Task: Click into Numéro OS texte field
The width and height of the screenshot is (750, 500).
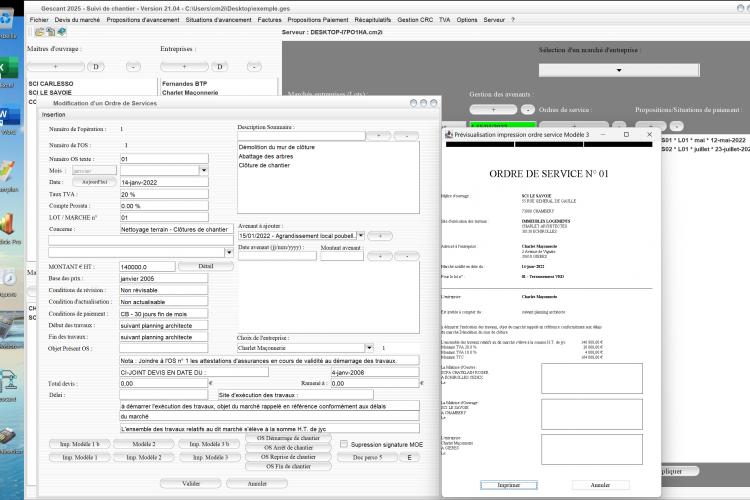Action: tap(164, 159)
